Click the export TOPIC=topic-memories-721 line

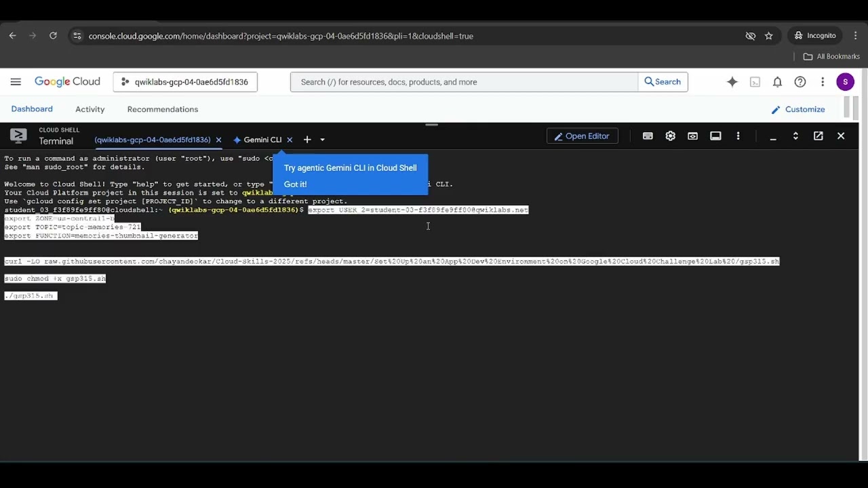pyautogui.click(x=73, y=227)
